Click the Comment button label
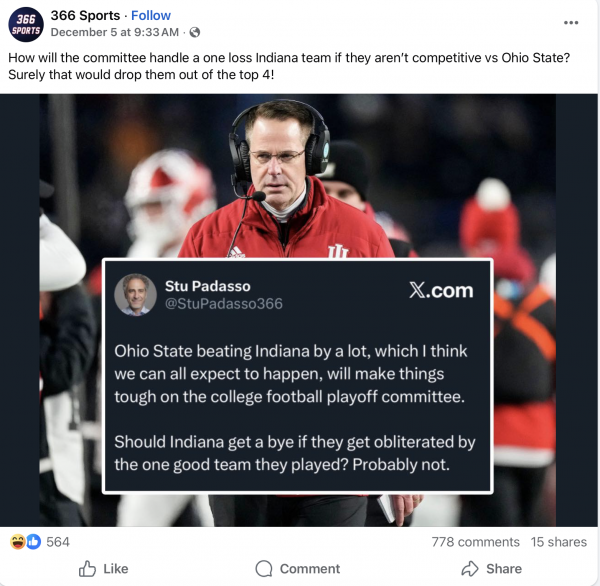 click(310, 568)
